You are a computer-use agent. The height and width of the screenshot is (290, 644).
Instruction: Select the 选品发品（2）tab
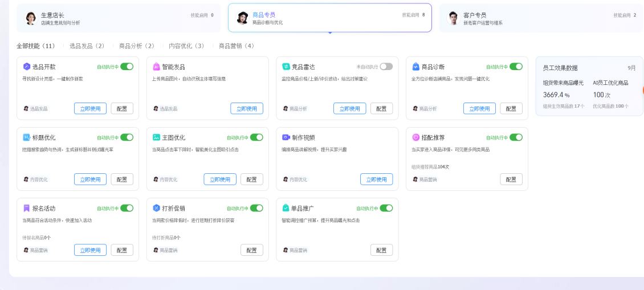click(87, 46)
